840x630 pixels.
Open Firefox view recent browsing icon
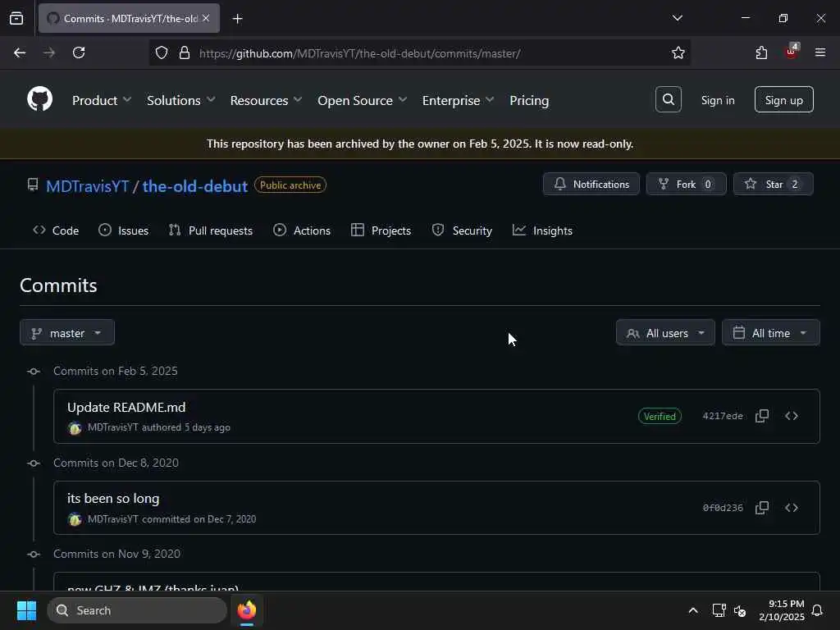pos(16,19)
